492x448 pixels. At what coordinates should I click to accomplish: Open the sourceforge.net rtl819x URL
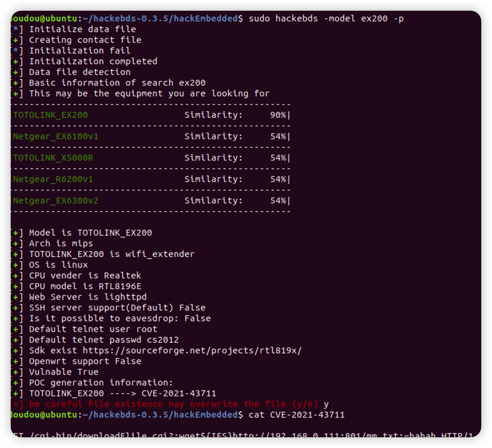[x=192, y=350]
